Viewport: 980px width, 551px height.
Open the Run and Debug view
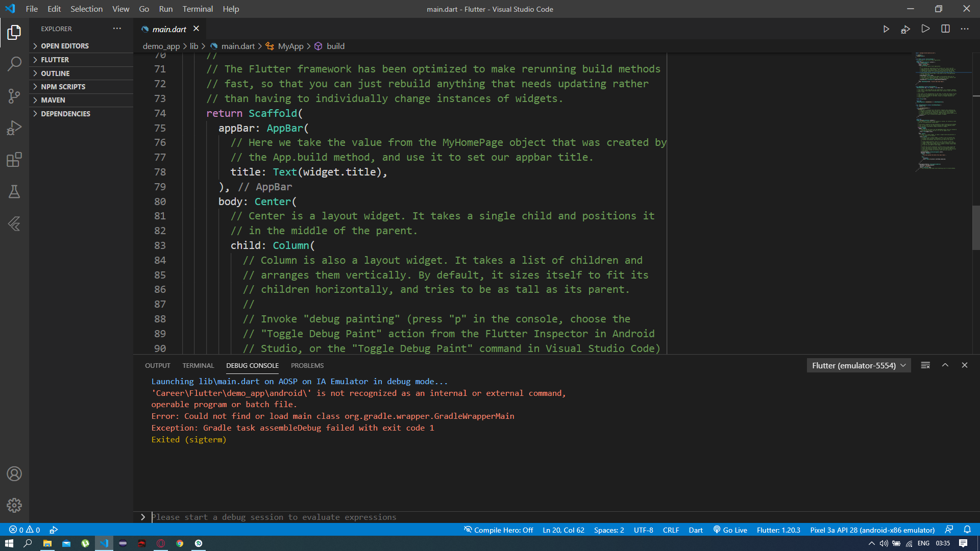pyautogui.click(x=14, y=128)
